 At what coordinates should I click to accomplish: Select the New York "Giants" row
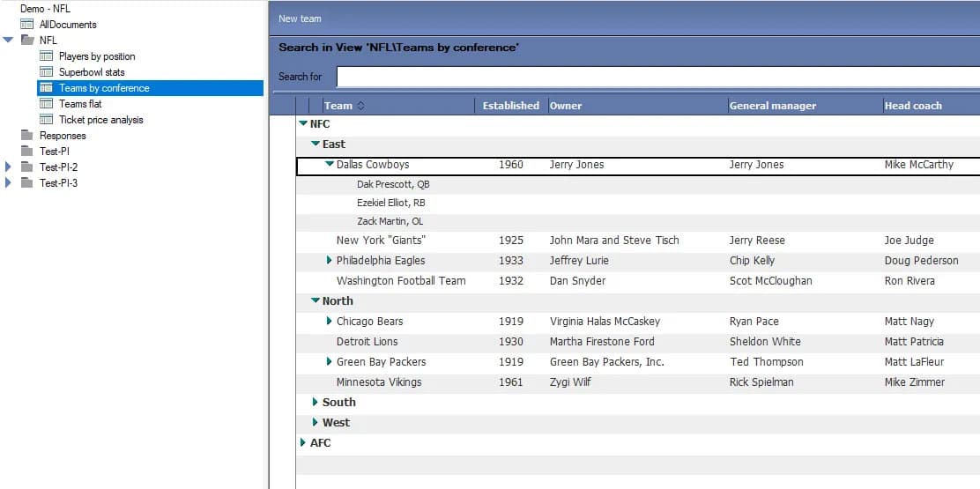point(637,240)
